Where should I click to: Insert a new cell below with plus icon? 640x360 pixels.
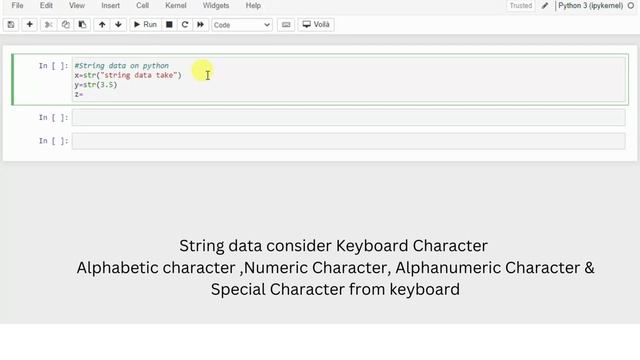tap(29, 25)
